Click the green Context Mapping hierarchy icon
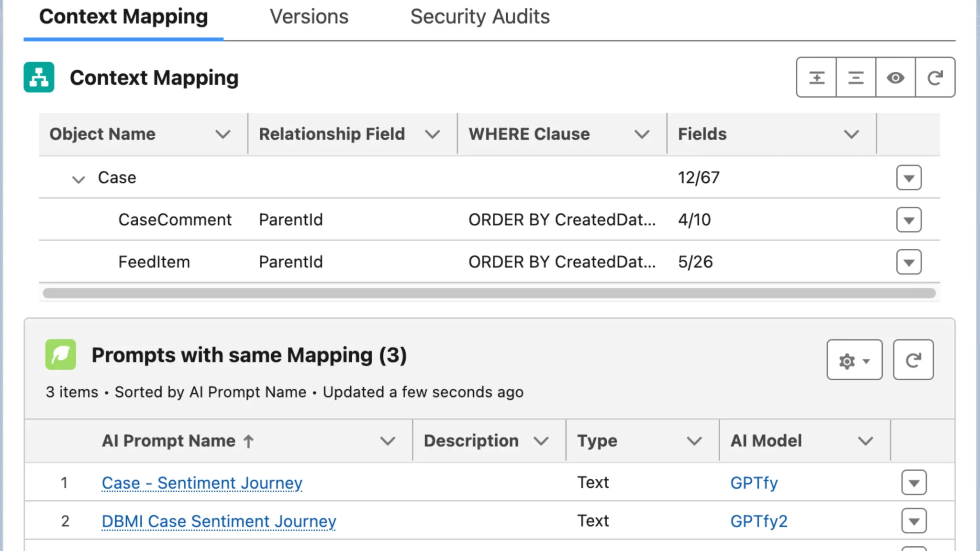980x551 pixels. coord(39,77)
